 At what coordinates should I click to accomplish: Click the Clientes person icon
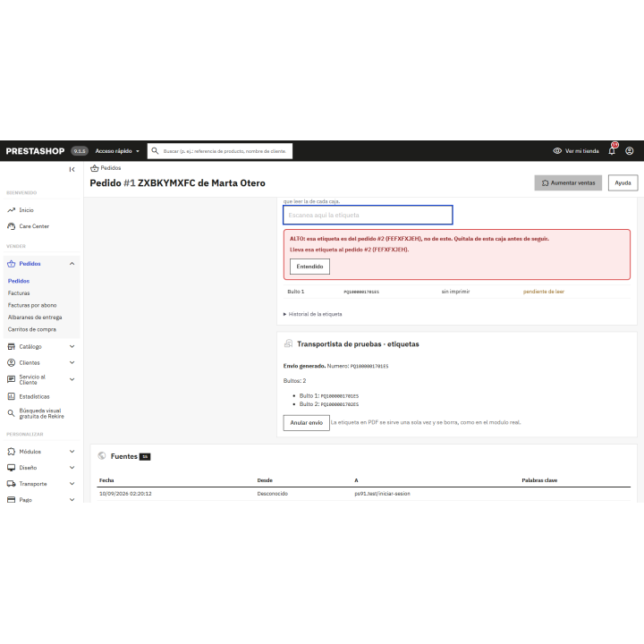(12, 362)
